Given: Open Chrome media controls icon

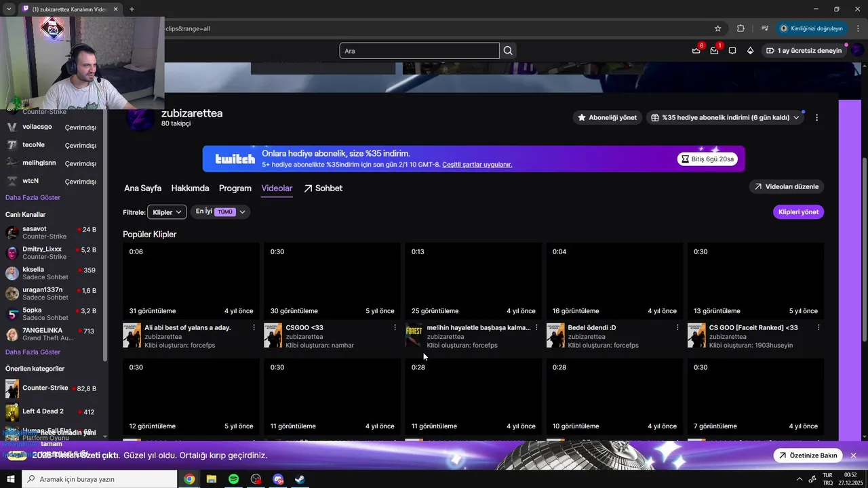Looking at the screenshot, I should [x=764, y=28].
